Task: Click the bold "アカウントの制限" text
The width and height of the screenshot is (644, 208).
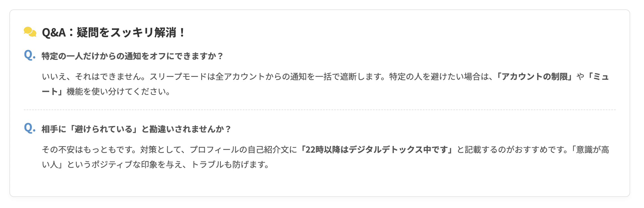Action: pos(535,77)
